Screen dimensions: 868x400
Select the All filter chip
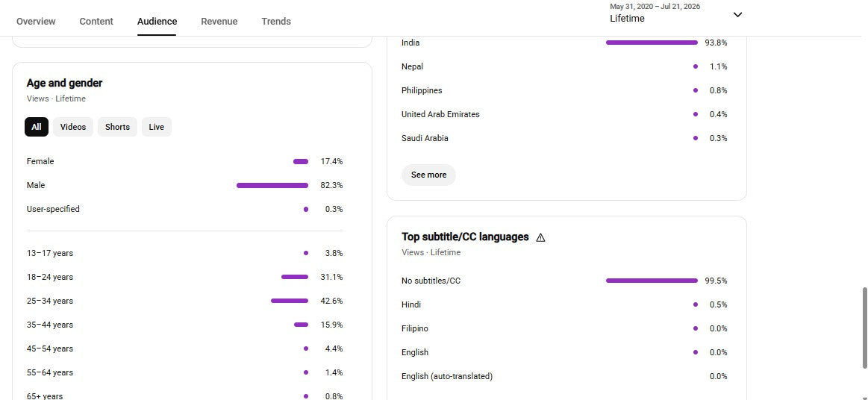coord(37,127)
